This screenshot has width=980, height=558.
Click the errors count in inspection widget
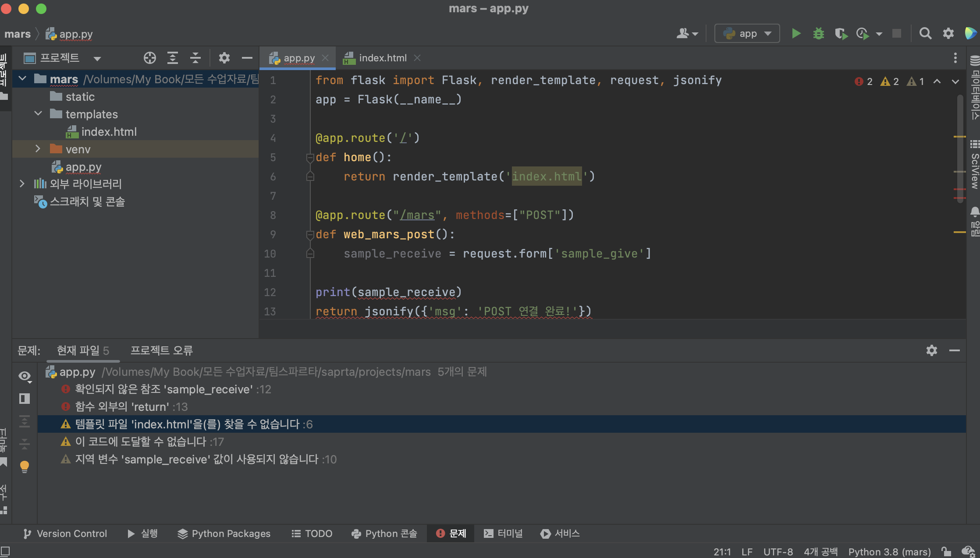863,81
